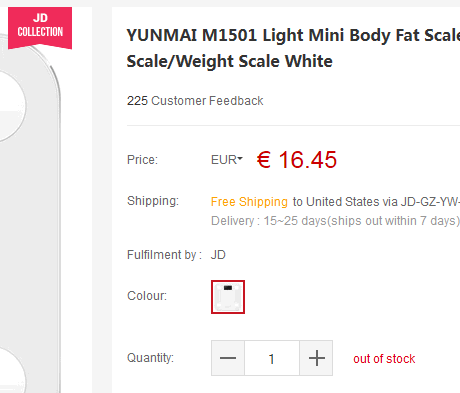Decrease quantity with the minus button
The width and height of the screenshot is (460, 393).
[x=228, y=358]
